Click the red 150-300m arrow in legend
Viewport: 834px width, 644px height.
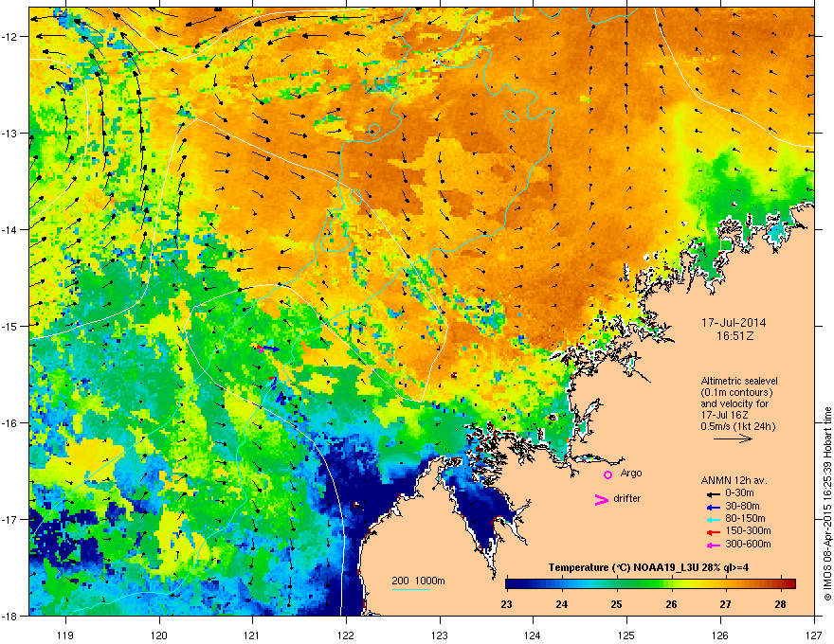(713, 531)
